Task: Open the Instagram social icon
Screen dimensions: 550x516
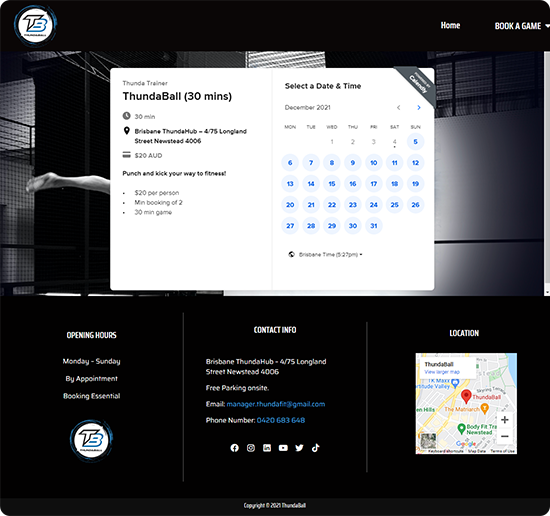Action: click(251, 448)
